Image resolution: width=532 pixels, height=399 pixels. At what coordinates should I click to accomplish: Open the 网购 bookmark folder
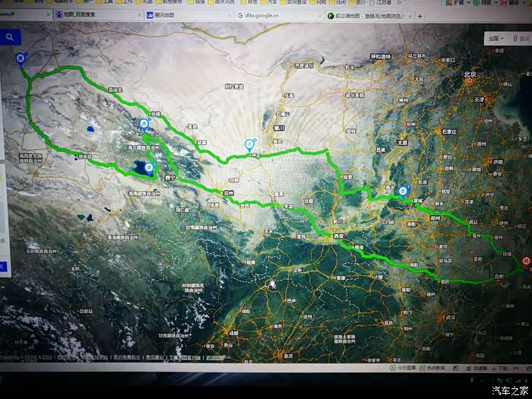pos(318,2)
